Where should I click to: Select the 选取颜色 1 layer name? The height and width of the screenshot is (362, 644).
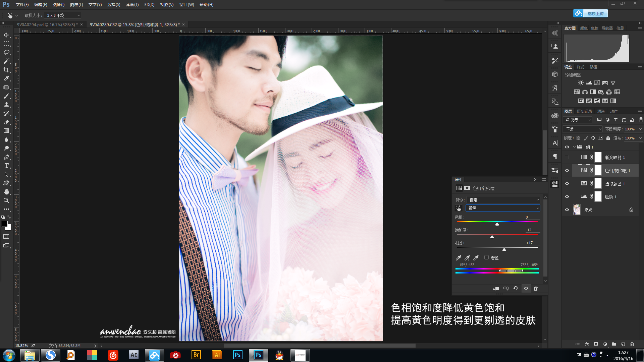pyautogui.click(x=615, y=184)
